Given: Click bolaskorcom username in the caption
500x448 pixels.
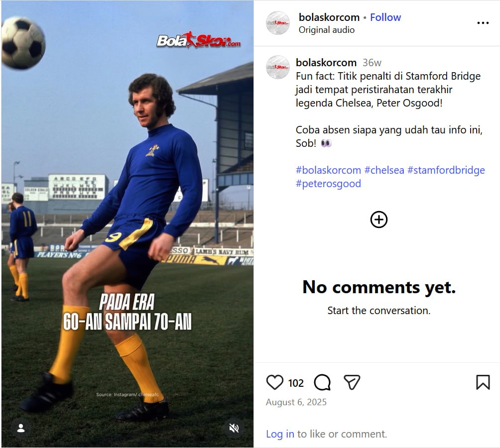Looking at the screenshot, I should pyautogui.click(x=326, y=62).
